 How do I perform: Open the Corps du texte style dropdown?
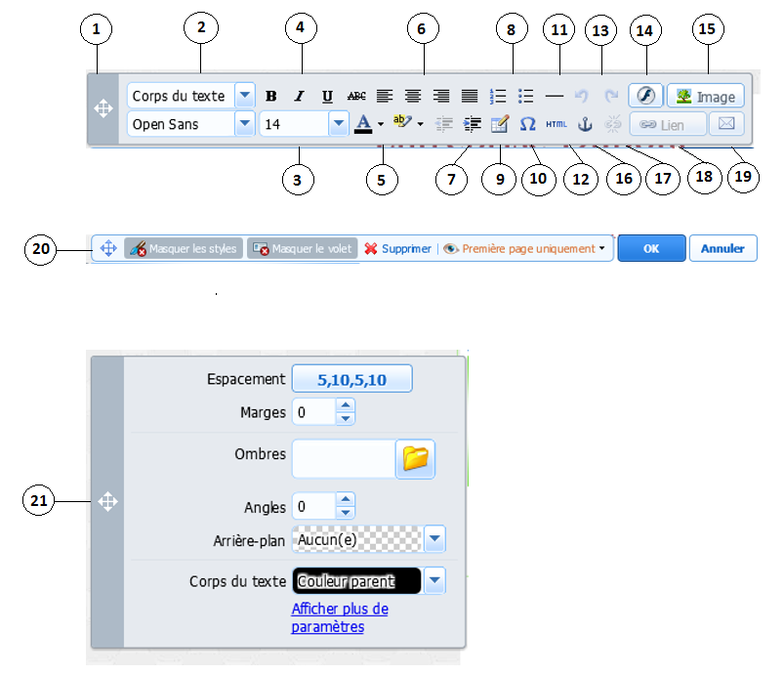(x=245, y=96)
